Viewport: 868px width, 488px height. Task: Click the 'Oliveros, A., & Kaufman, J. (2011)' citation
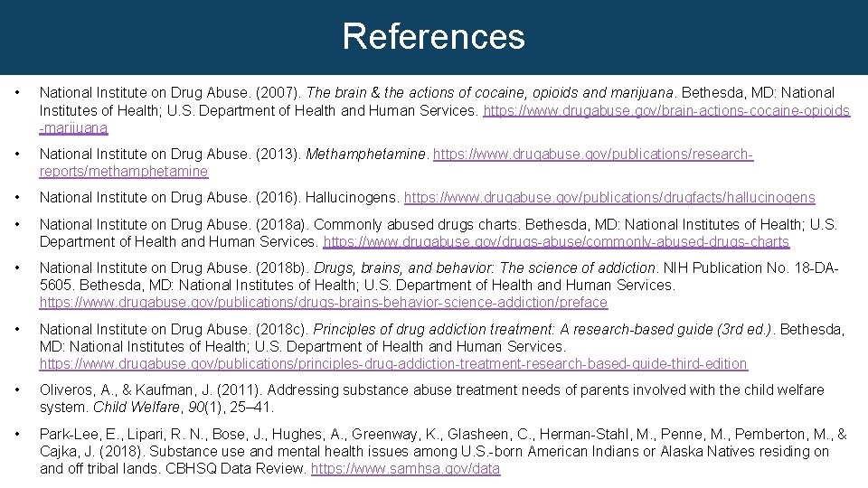(x=150, y=390)
